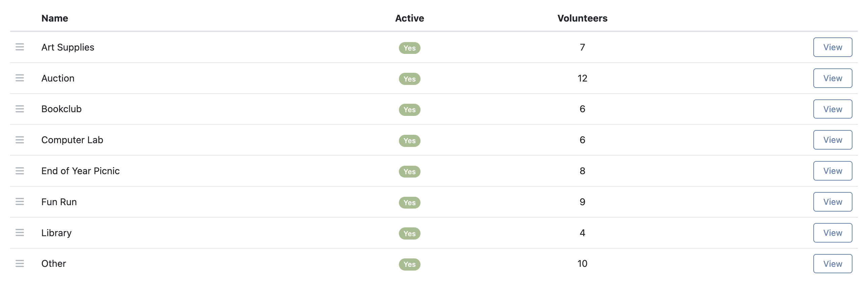Click the Name column header
868x283 pixels.
click(x=55, y=18)
